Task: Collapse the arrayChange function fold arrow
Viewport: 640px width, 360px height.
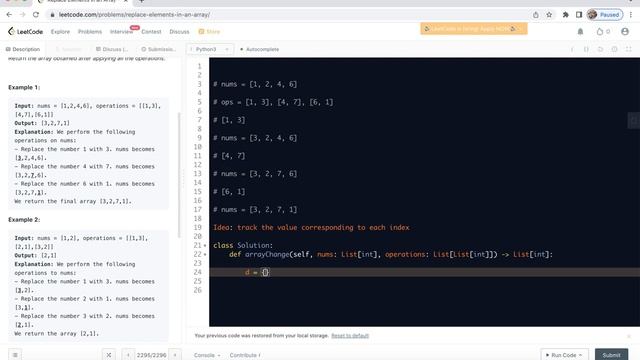Action: pyautogui.click(x=205, y=254)
